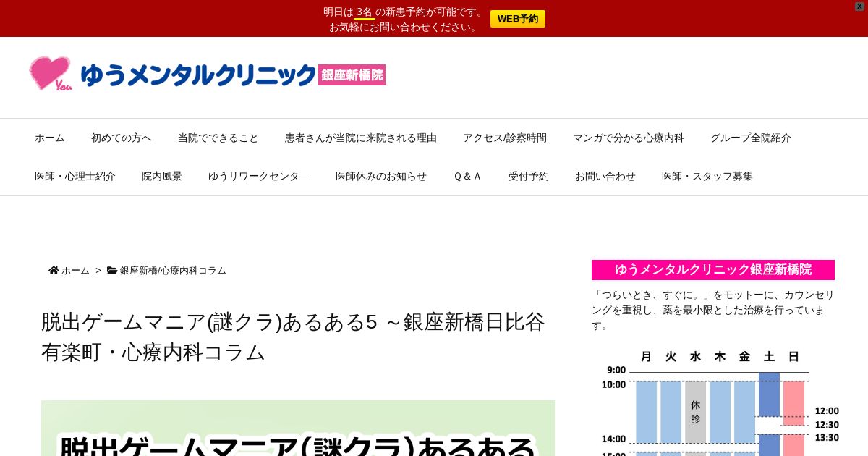Open the ゆうリワークセンター menu item

point(259,176)
